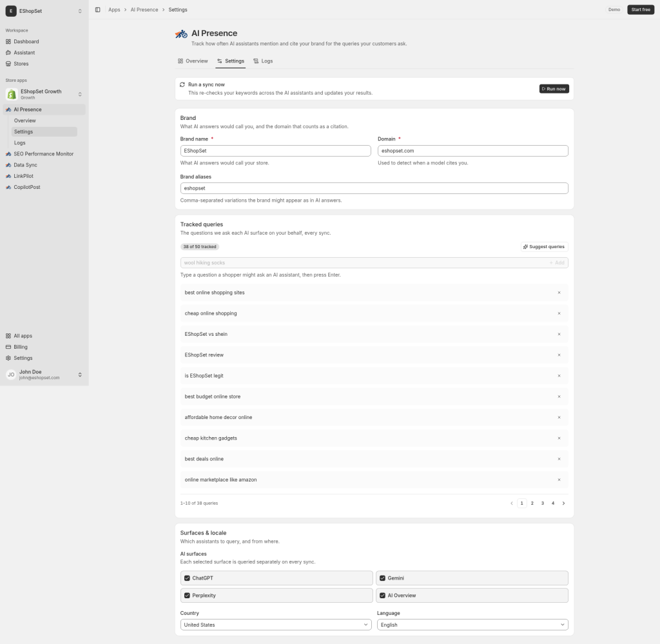Remove query 'EShopSet vs shein'

tap(559, 334)
